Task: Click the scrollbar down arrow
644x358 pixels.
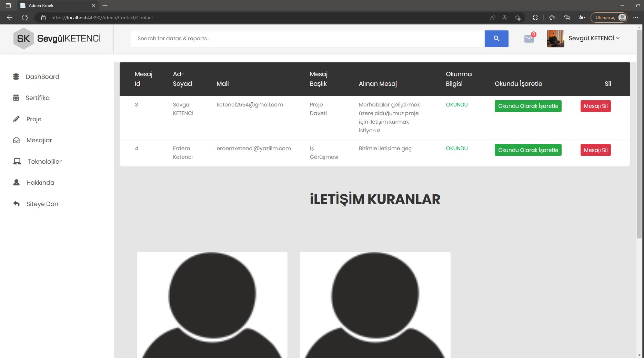Action: tap(640, 355)
